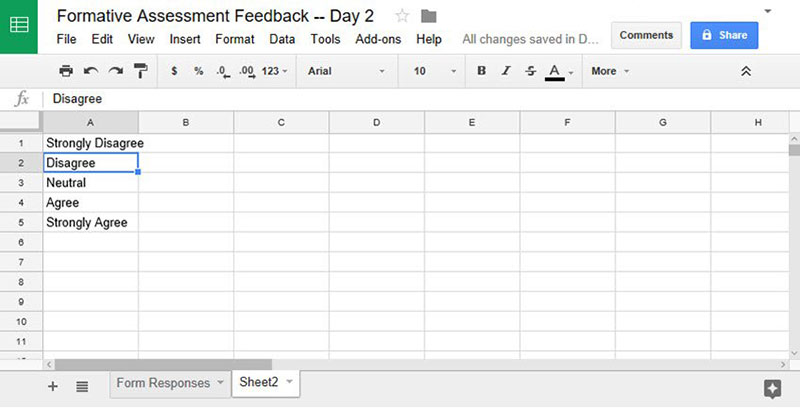
Task: Toggle Bold formatting
Action: click(481, 71)
